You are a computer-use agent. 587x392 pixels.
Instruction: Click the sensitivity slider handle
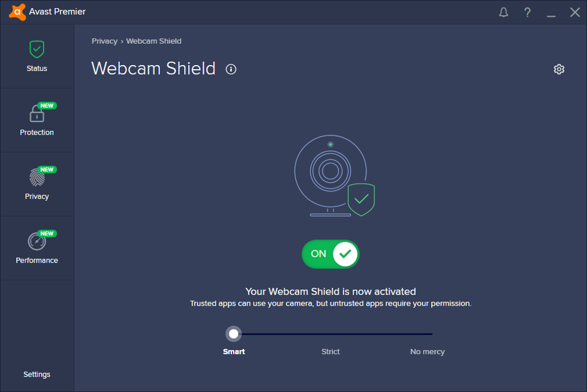point(234,334)
